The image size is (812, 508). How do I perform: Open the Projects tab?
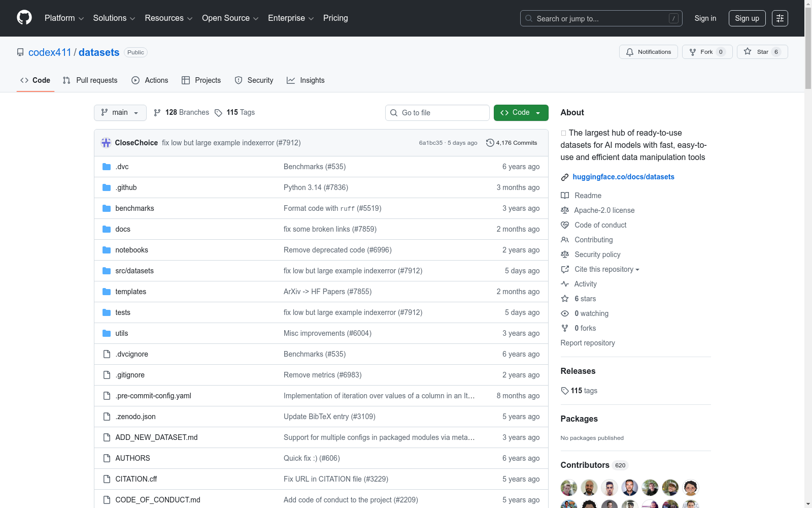[201, 80]
